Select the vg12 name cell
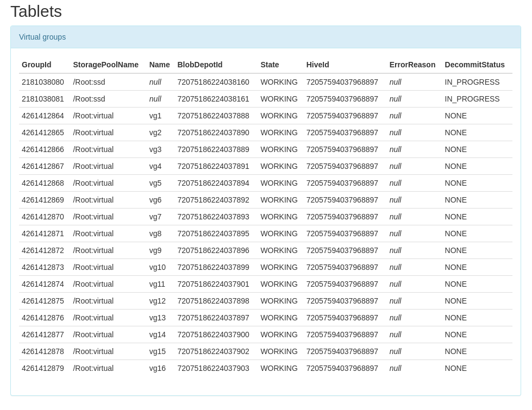Screen dimensions: 532x410 coord(157,301)
